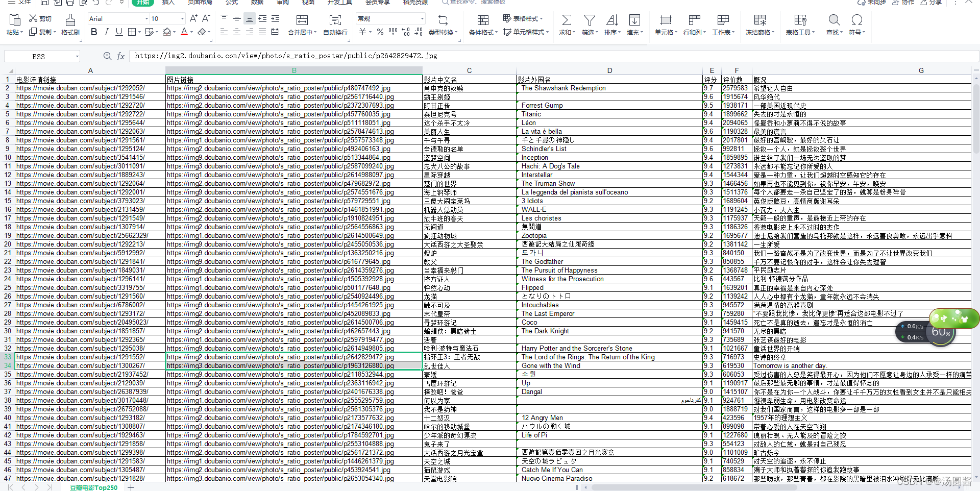The image size is (980, 491).
Task: Toggle underline formatting
Action: (x=119, y=32)
